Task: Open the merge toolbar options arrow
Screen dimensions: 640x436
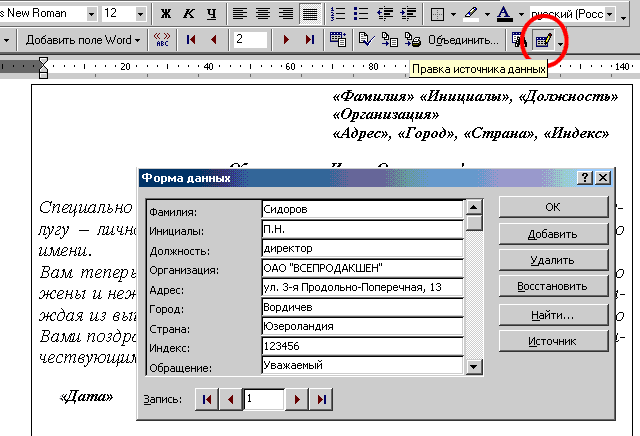Action: pos(560,43)
